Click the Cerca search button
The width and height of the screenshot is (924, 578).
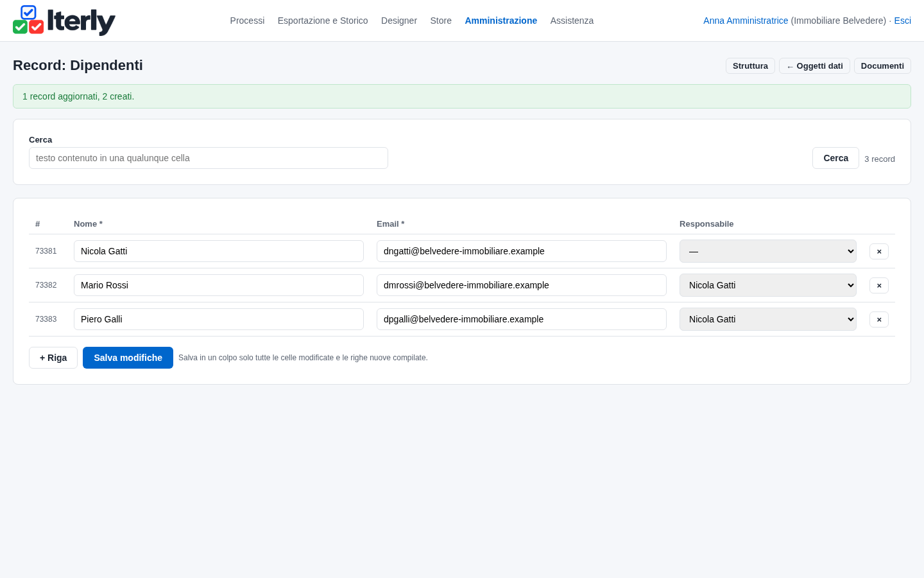pos(835,158)
